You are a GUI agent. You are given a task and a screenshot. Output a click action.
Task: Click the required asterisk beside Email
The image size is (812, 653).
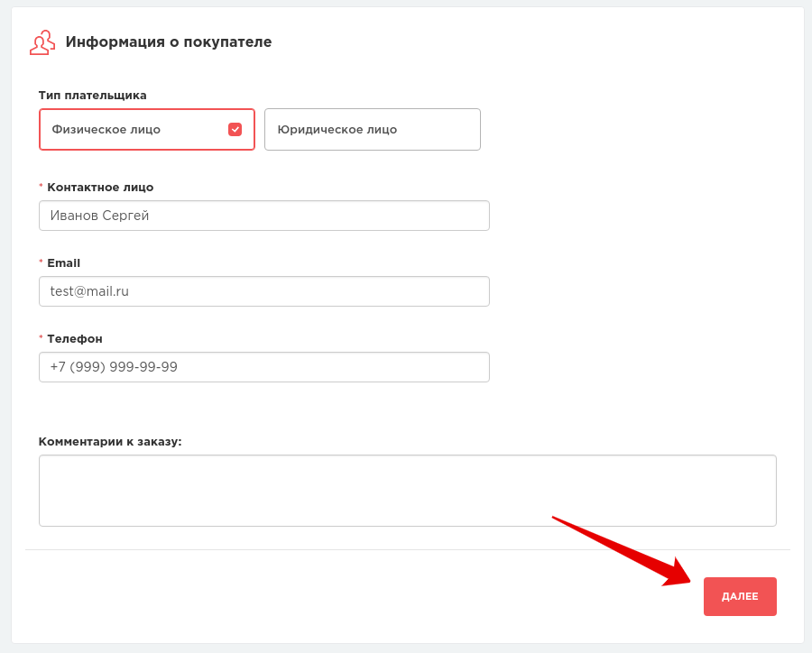[x=41, y=263]
